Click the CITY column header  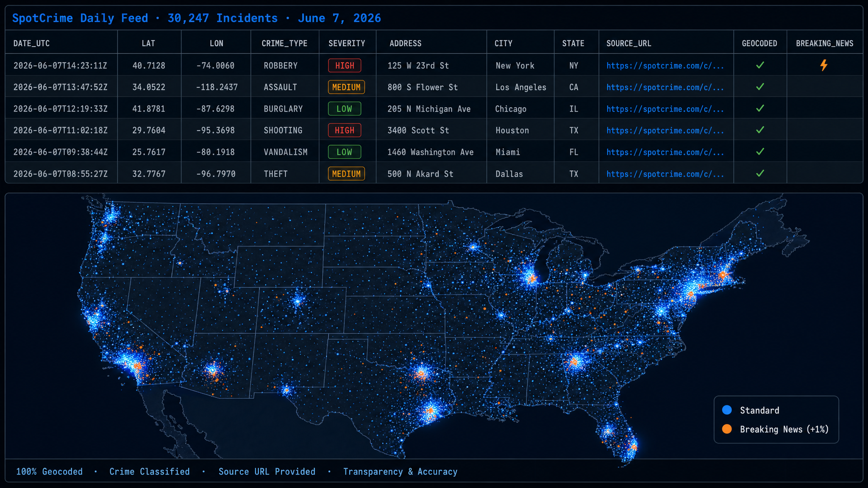tap(503, 43)
